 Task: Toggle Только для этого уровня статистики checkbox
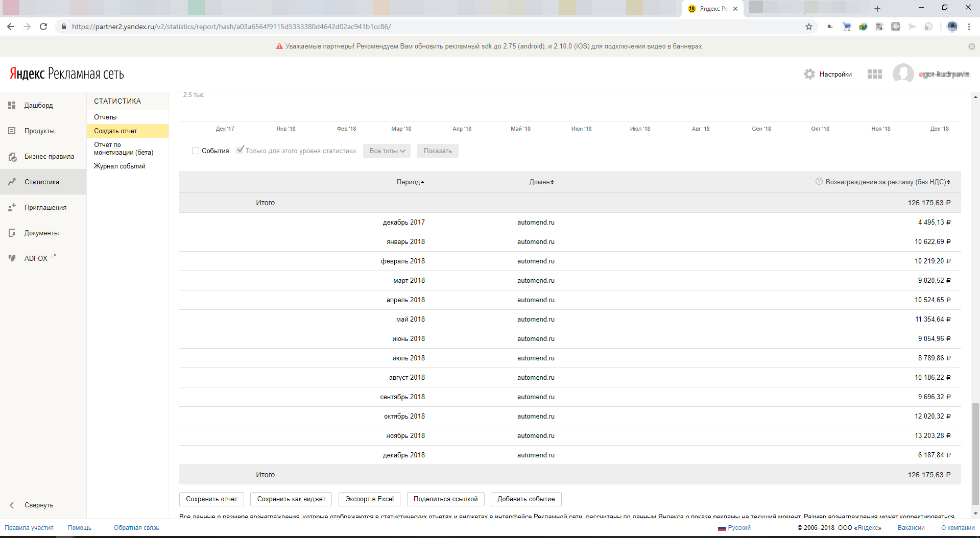click(240, 150)
